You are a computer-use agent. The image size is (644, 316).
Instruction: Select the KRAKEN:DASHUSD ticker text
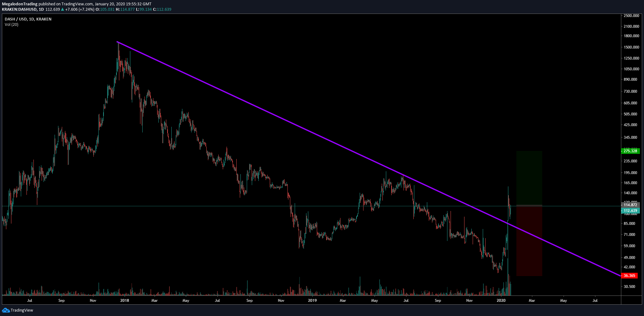[18, 9]
